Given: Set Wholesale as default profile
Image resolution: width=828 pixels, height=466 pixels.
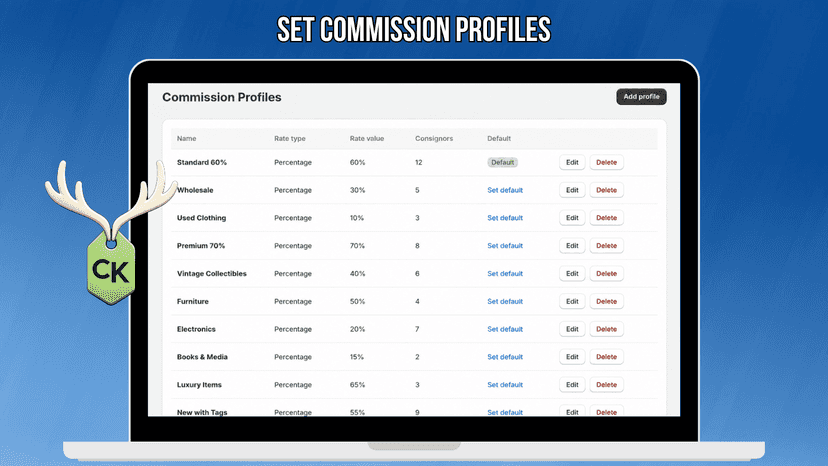Looking at the screenshot, I should (x=505, y=190).
